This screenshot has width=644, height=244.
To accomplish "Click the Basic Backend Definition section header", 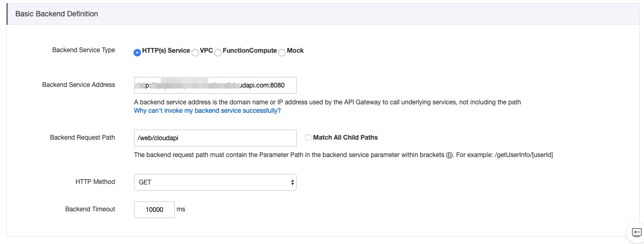I will [56, 14].
